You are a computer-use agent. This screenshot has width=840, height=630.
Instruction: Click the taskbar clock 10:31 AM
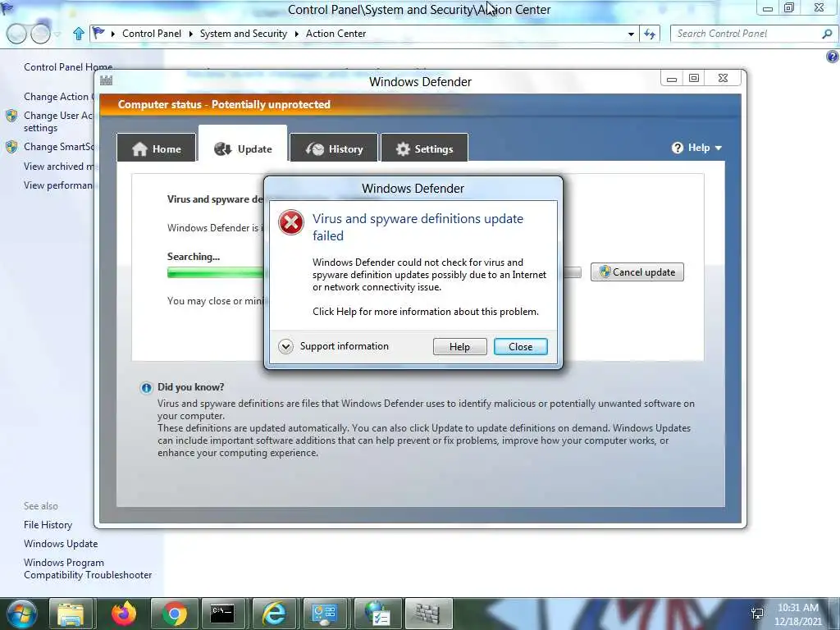797,608
